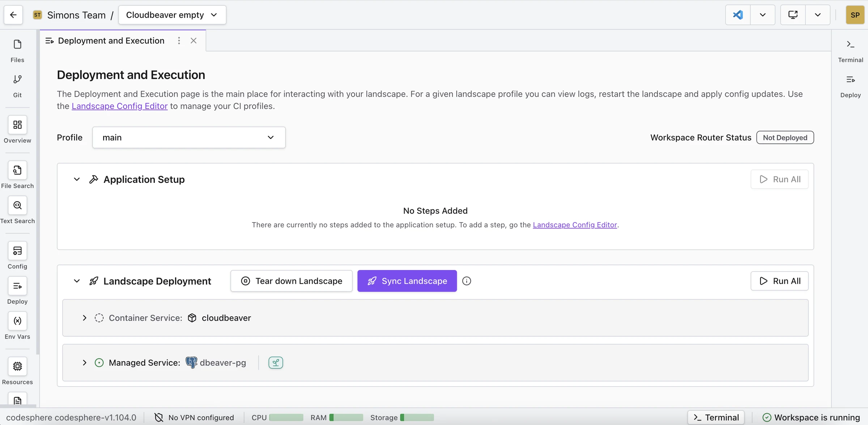This screenshot has width=868, height=425.
Task: Expand the dbeaver-pg Managed Service row
Action: tap(84, 362)
